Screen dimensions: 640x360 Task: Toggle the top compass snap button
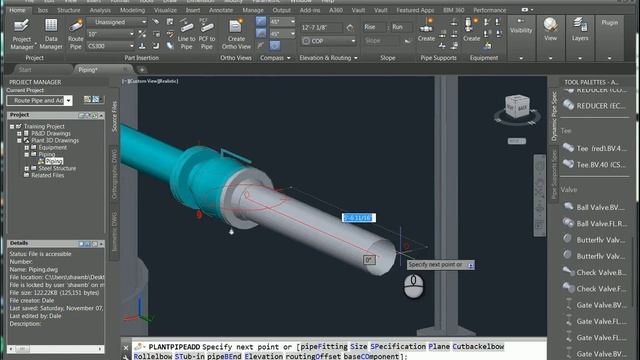(261, 22)
